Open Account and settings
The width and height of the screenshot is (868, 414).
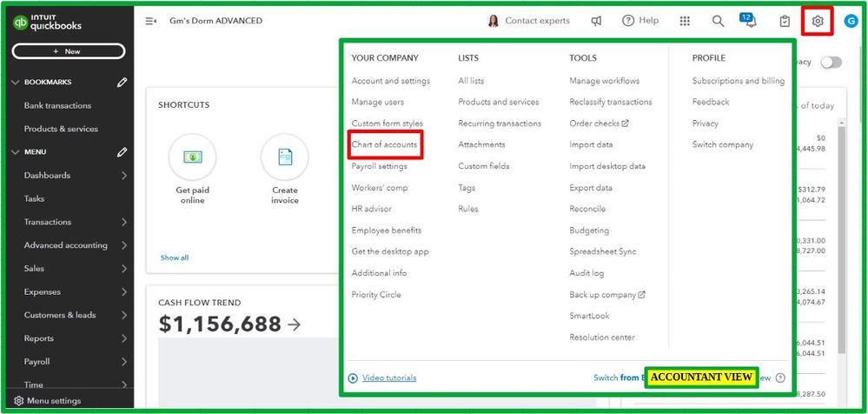(x=391, y=81)
